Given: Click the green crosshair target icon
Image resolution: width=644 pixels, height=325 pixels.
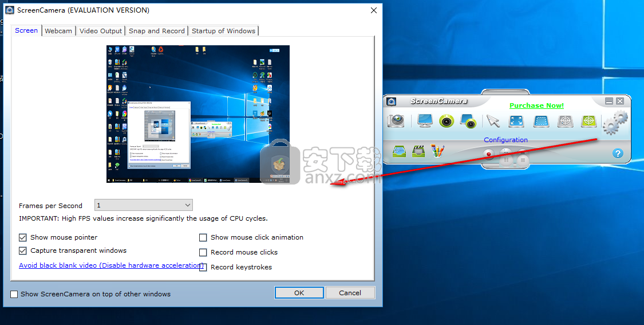Looking at the screenshot, I should click(589, 121).
